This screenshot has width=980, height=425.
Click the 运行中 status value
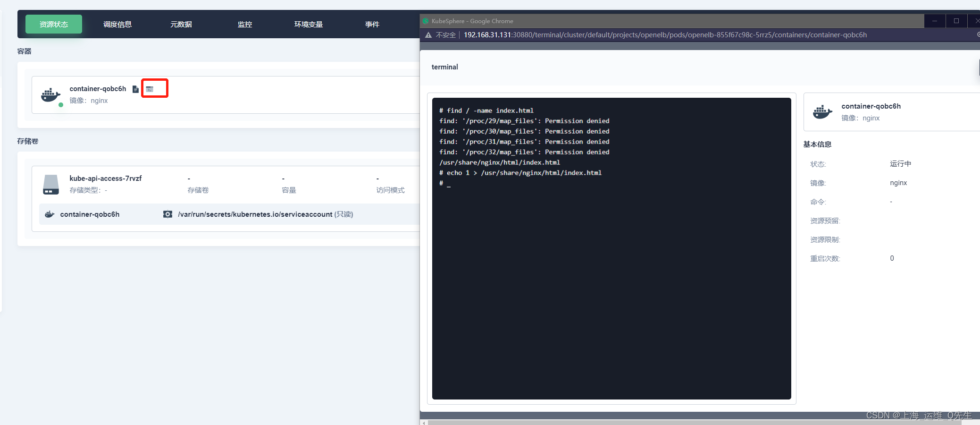coord(900,164)
